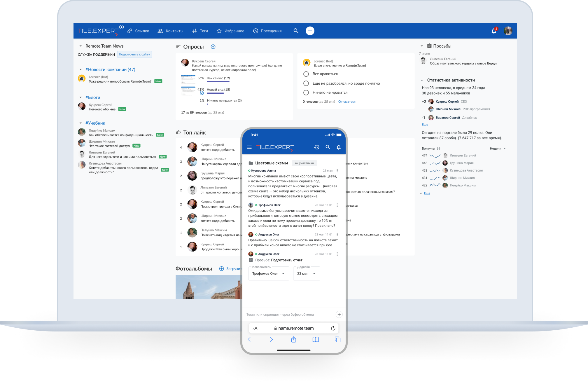Click the plus icon to create new content
This screenshot has width=588, height=384.
310,31
